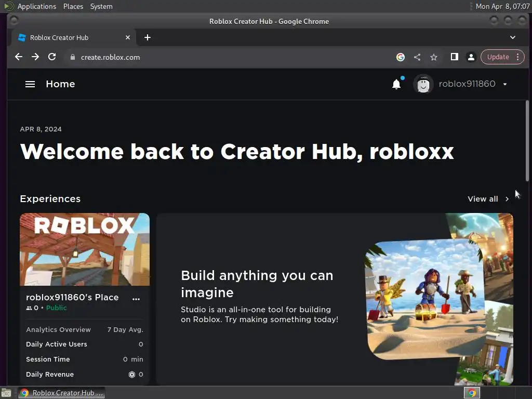Image resolution: width=532 pixels, height=399 pixels.
Task: Go back to the previous page
Action: [19, 57]
